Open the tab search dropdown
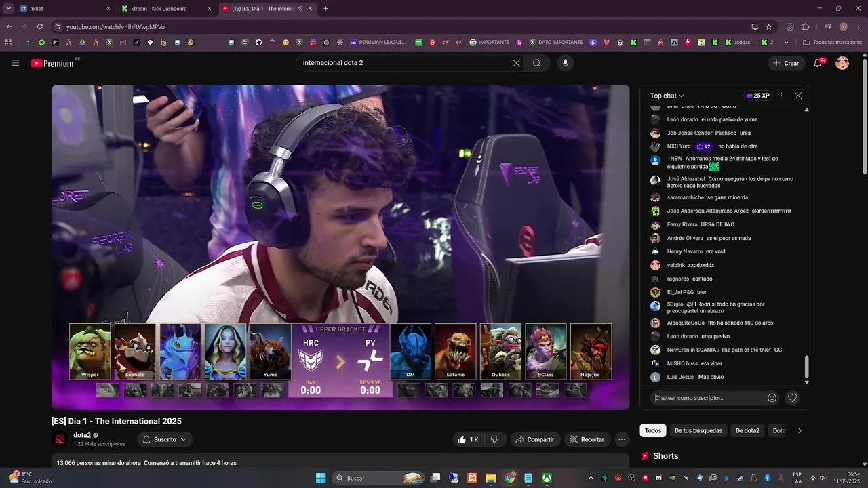Image resolution: width=868 pixels, height=488 pixels. click(9, 9)
